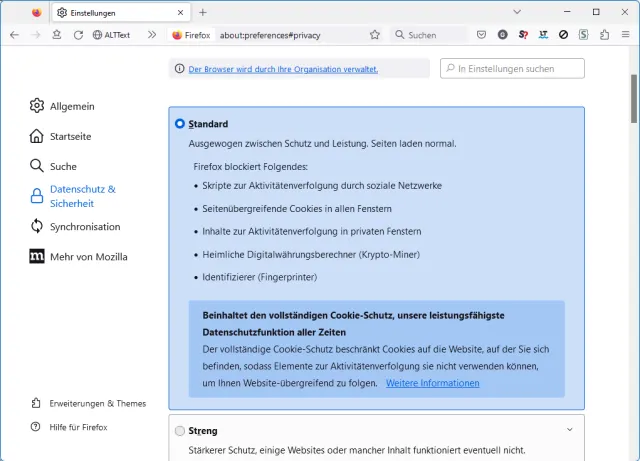
Task: Click the organisation-managed browser notice link
Action: 283,69
